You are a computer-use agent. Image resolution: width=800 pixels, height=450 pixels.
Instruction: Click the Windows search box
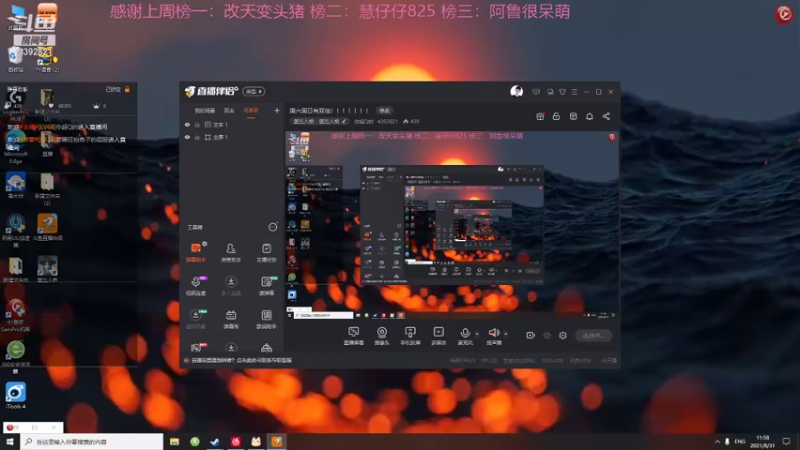click(x=92, y=441)
